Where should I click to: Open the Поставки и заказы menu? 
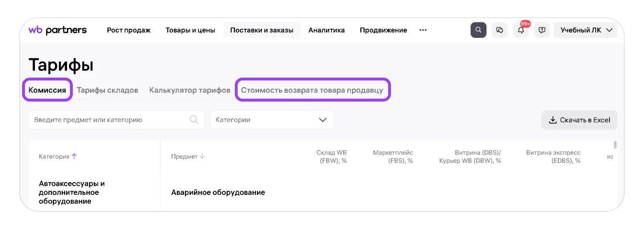[262, 30]
